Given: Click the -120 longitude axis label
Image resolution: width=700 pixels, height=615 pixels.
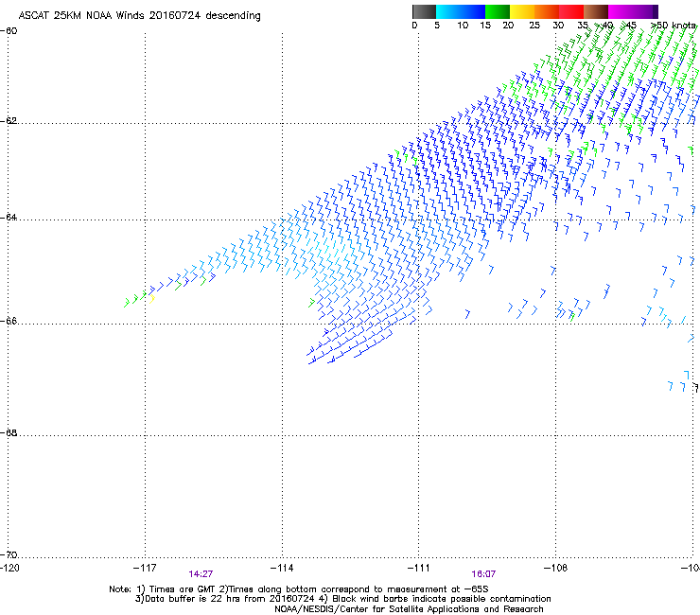Looking at the screenshot, I should coord(9,568).
